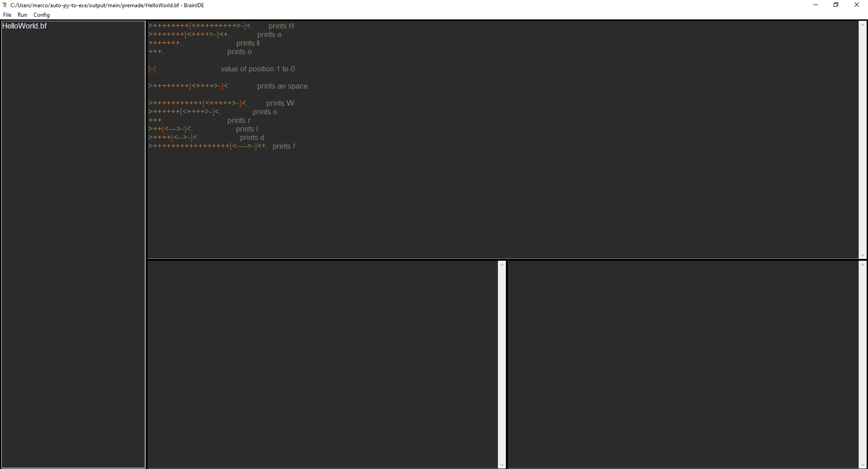The image size is (868, 469).
Task: Click the lower-right pane scroll up arrow
Action: 863,265
